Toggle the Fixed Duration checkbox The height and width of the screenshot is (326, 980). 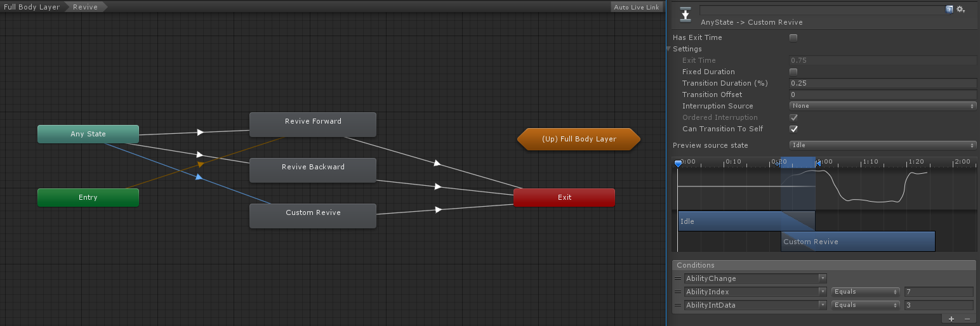[x=793, y=72]
